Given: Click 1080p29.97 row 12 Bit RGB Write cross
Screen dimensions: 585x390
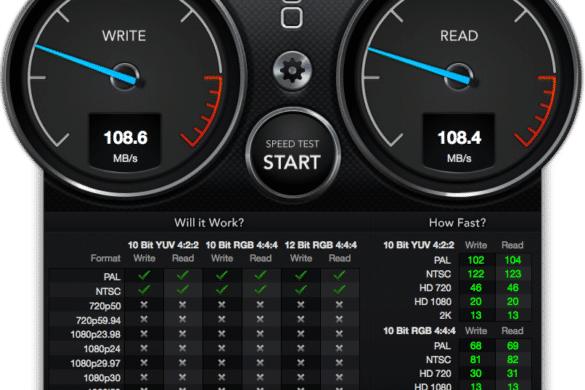Looking at the screenshot, I should tap(301, 363).
